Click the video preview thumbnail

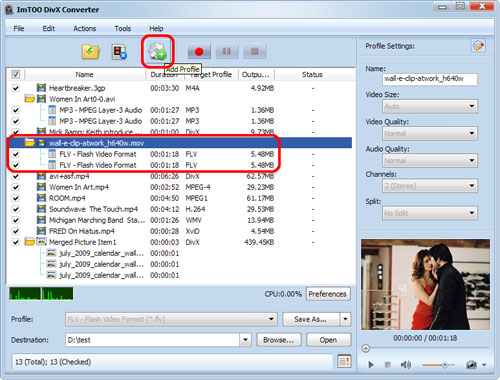425,284
